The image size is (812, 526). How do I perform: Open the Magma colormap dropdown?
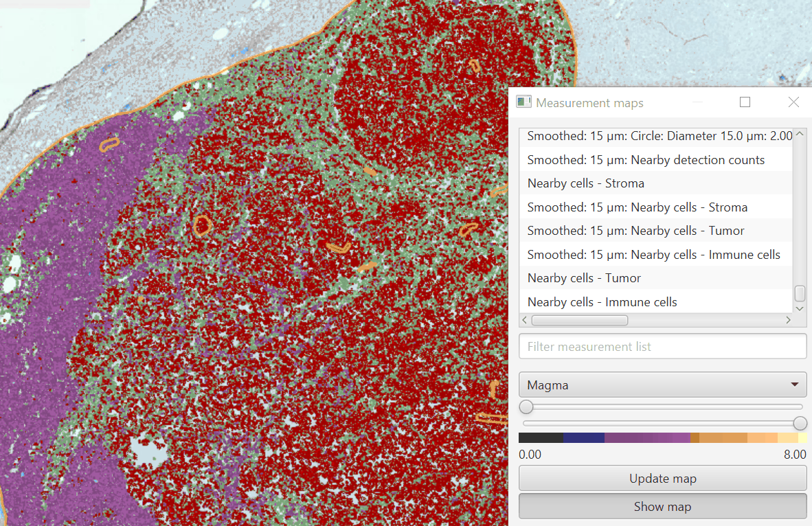663,385
